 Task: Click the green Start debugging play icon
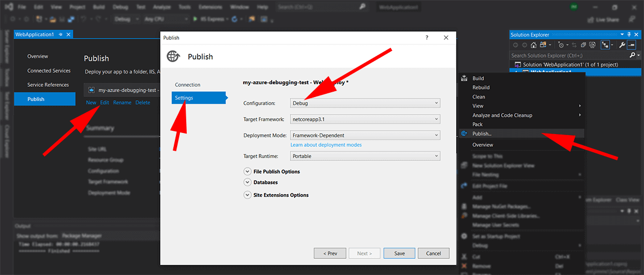point(195,19)
